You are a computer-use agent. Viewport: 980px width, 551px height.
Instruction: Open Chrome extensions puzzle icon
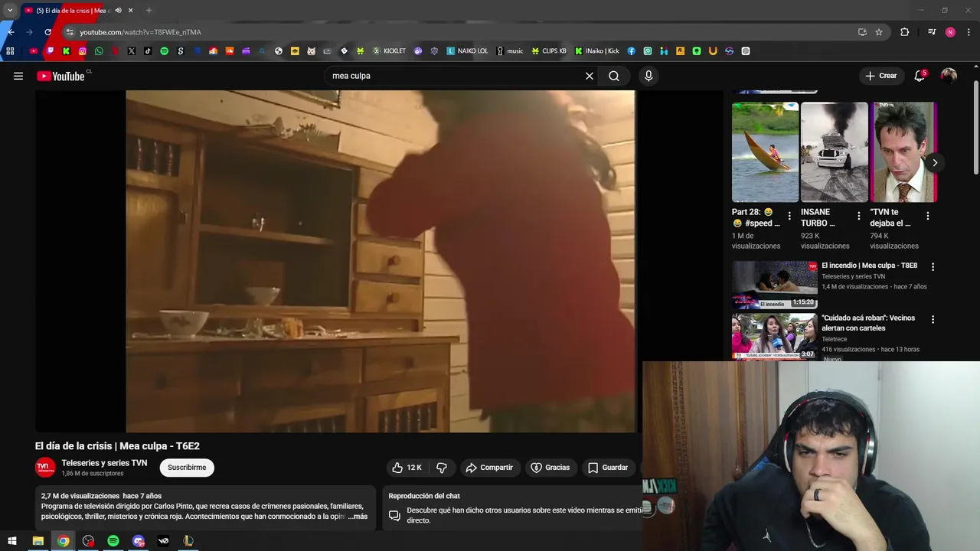pos(904,32)
